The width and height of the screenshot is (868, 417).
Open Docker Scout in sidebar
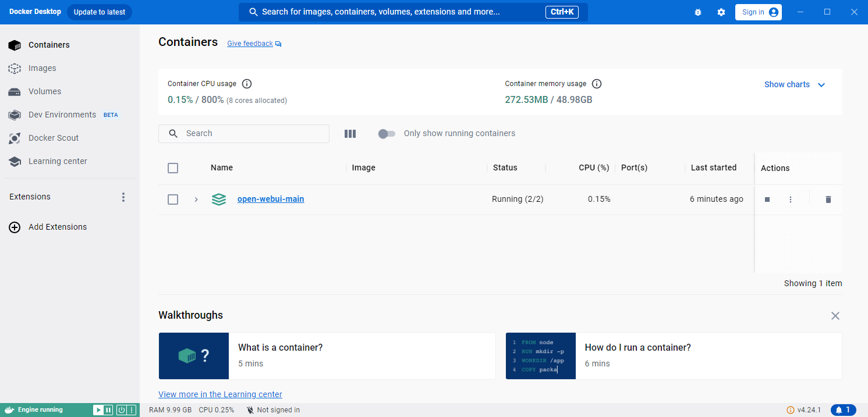70,138
